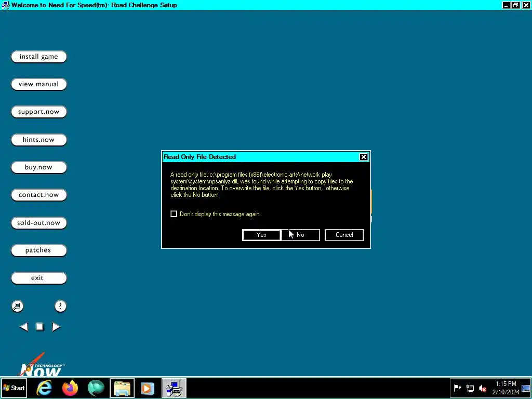Close the Road Challenge Setup window
532x399 pixels.
(526, 5)
